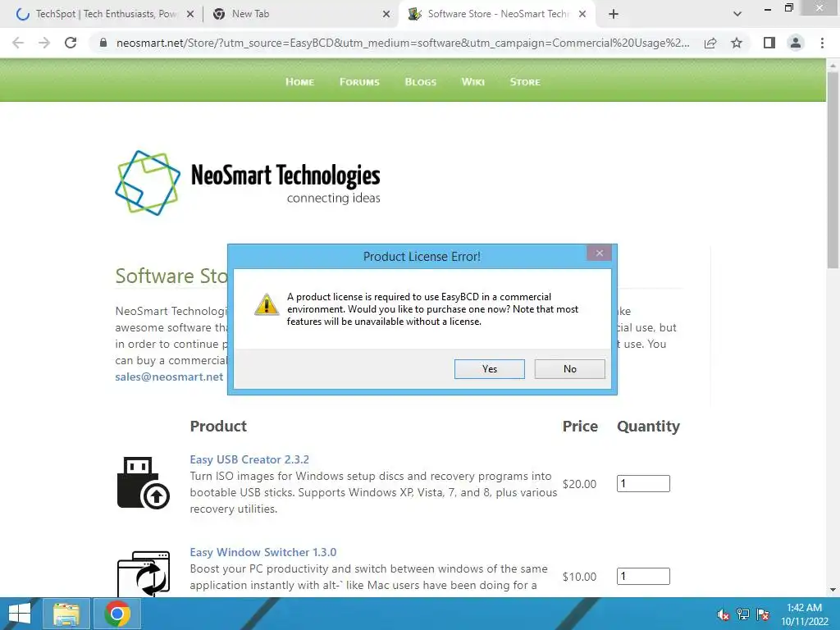Open File Explorer from the taskbar
This screenshot has height=630, width=840.
click(66, 614)
